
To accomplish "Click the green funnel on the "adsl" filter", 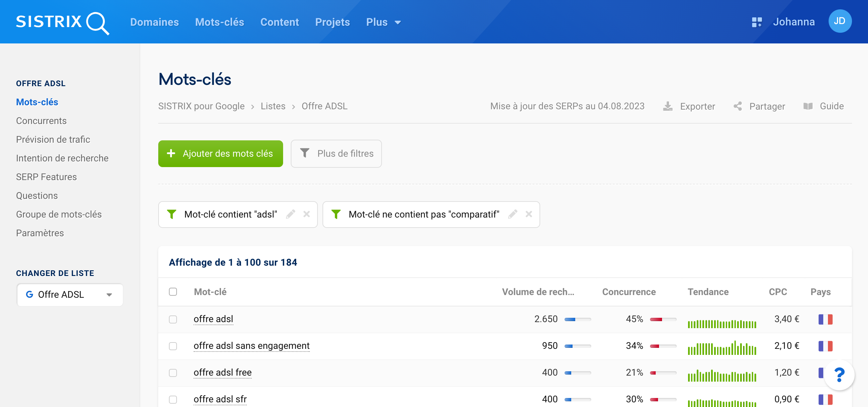I will coord(172,214).
